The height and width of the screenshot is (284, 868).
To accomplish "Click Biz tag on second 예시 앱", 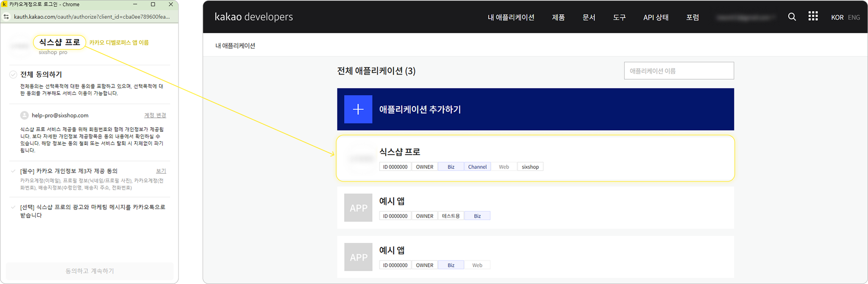I will point(451,265).
